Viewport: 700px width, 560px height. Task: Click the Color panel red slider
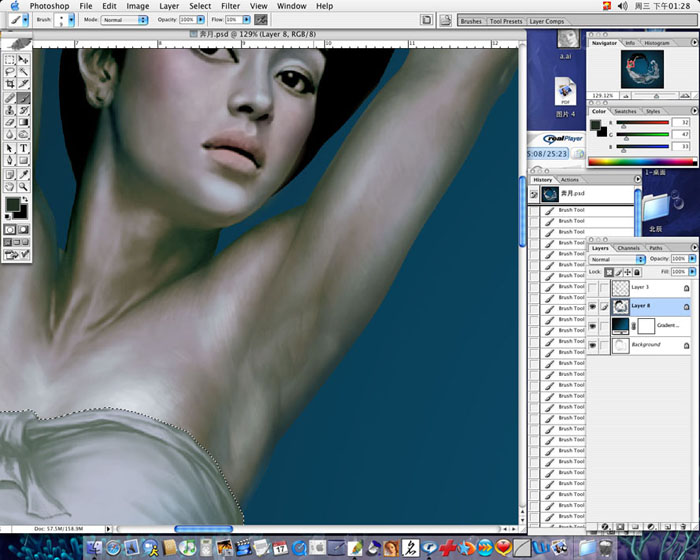pos(642,122)
